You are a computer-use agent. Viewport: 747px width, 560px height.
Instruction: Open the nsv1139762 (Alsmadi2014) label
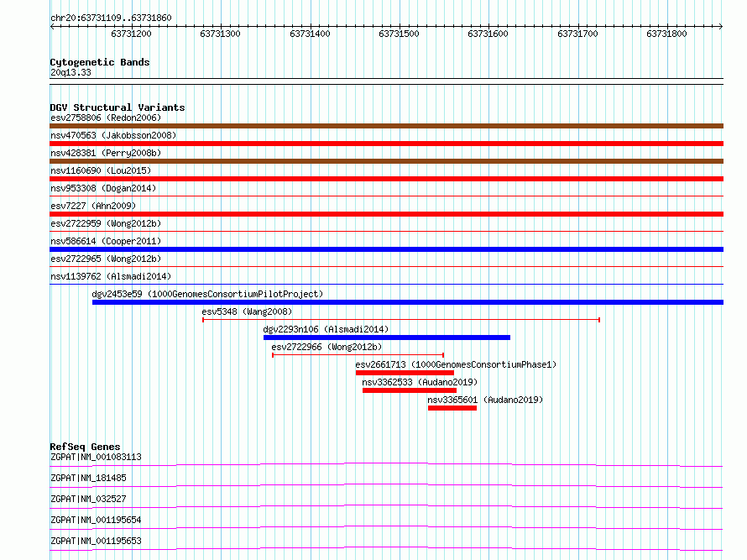(111, 276)
